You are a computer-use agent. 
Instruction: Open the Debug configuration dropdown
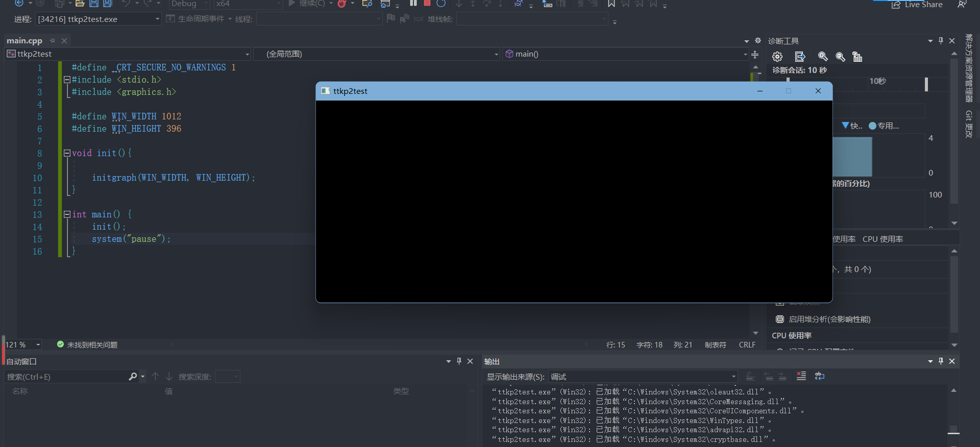click(189, 4)
